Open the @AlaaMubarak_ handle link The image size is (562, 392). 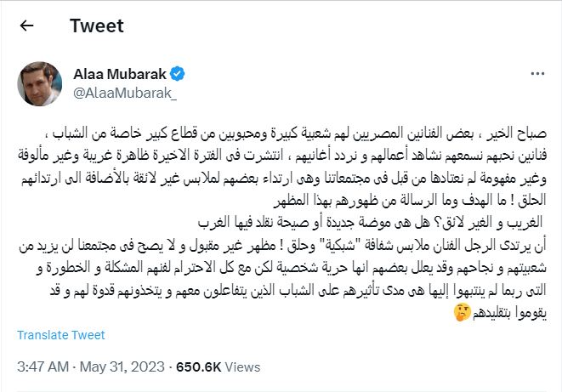click(x=125, y=94)
